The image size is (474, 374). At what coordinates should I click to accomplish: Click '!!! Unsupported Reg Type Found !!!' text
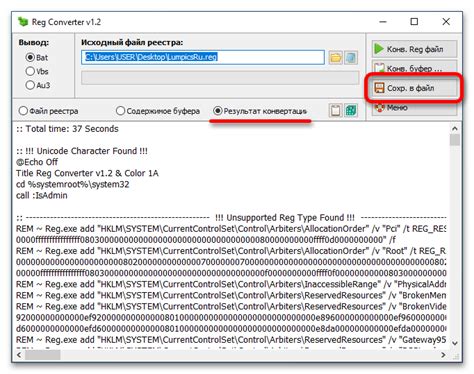pos(285,218)
